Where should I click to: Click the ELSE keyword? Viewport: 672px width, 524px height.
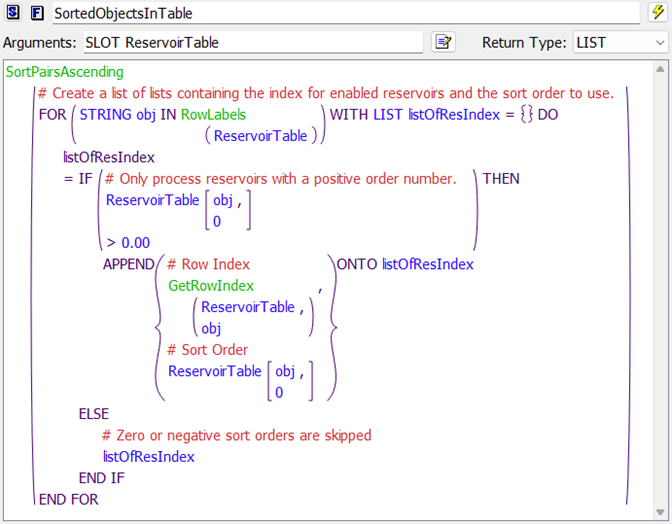94,413
